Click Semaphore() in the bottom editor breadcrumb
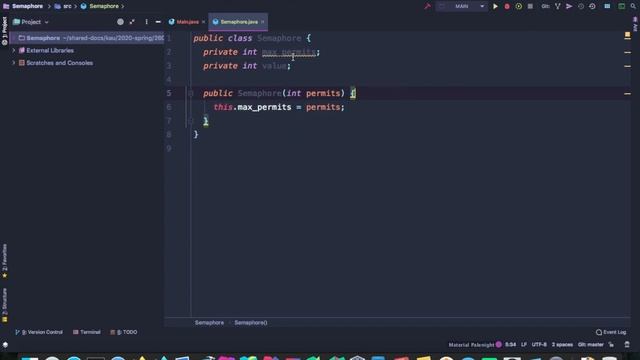Image resolution: width=640 pixels, height=360 pixels. pos(251,322)
